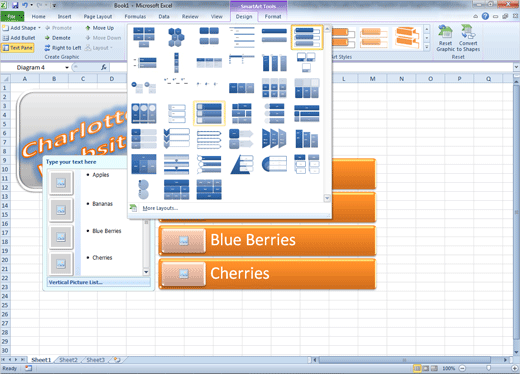Click the Move Up arrow icon
Screen dimensions: 520x374
click(x=88, y=28)
